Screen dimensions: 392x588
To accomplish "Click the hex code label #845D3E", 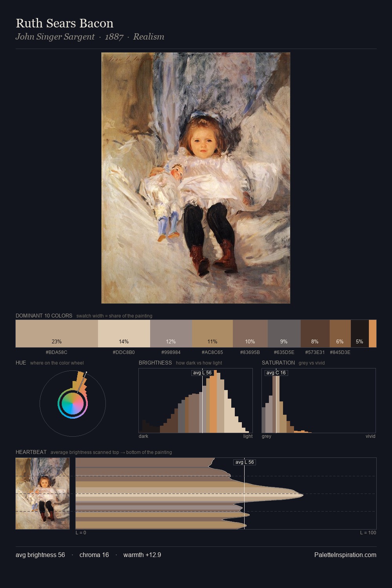I will click(x=340, y=352).
